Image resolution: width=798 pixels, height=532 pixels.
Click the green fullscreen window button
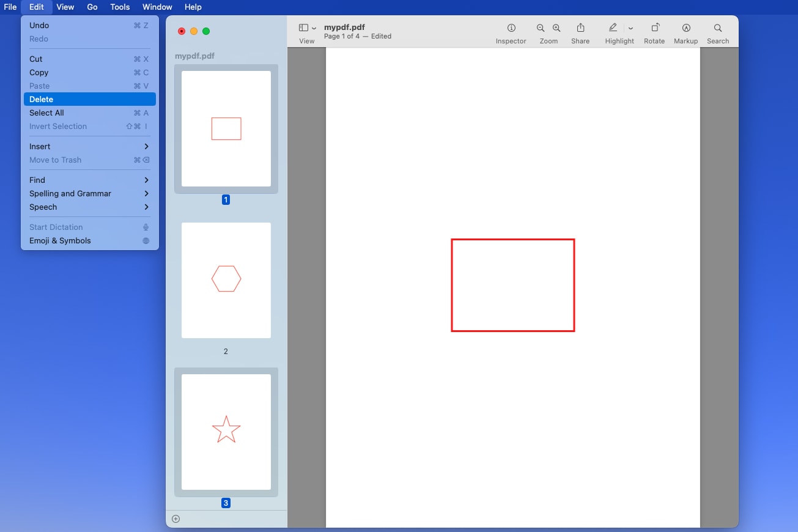click(206, 31)
